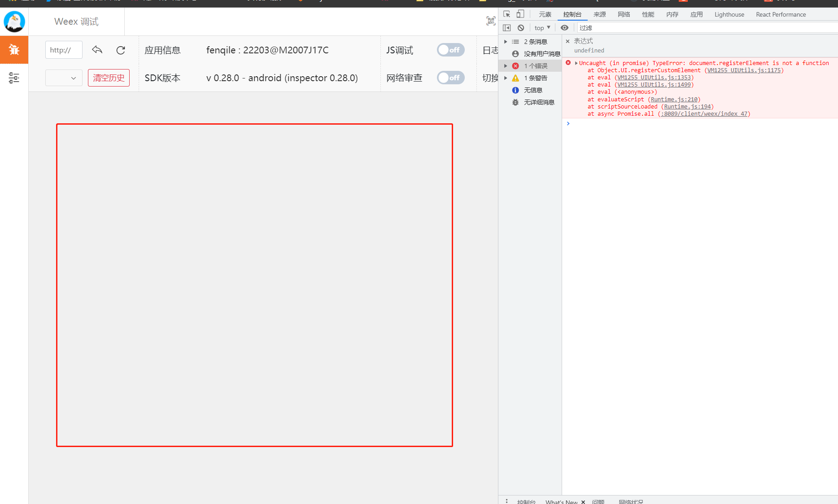The height and width of the screenshot is (504, 838).
Task: Click the eagle logo at top left
Action: pos(14,21)
